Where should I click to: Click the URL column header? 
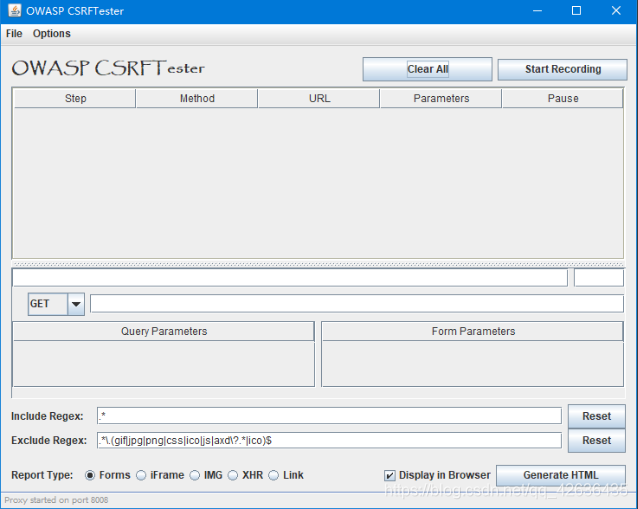(x=319, y=98)
